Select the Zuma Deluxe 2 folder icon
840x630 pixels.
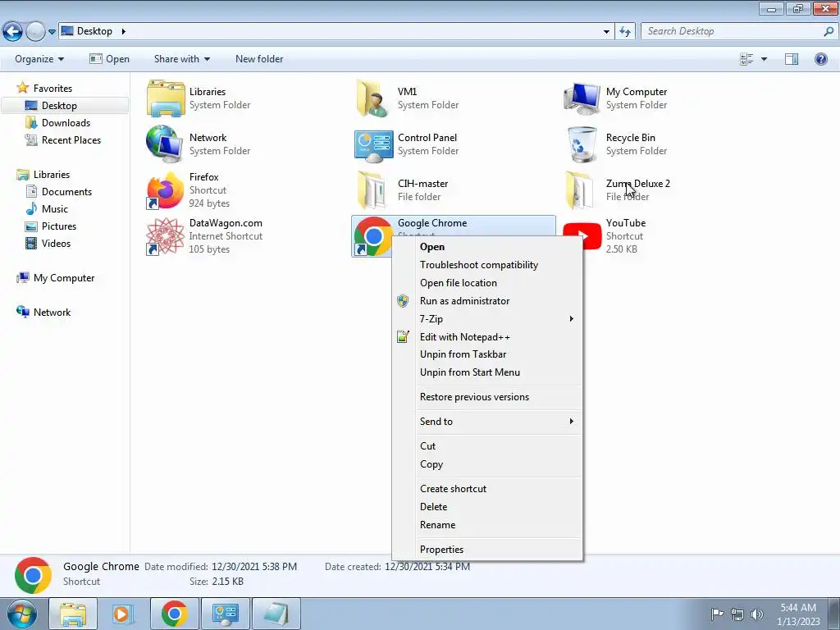580,190
